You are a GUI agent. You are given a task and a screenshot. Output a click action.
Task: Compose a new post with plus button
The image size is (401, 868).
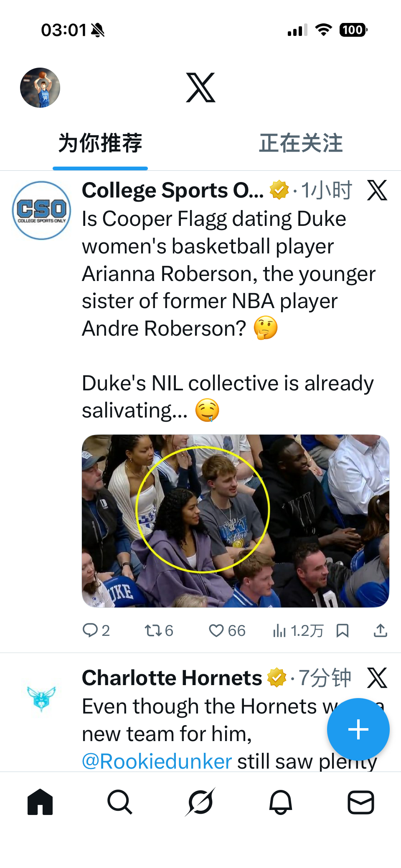click(x=358, y=729)
